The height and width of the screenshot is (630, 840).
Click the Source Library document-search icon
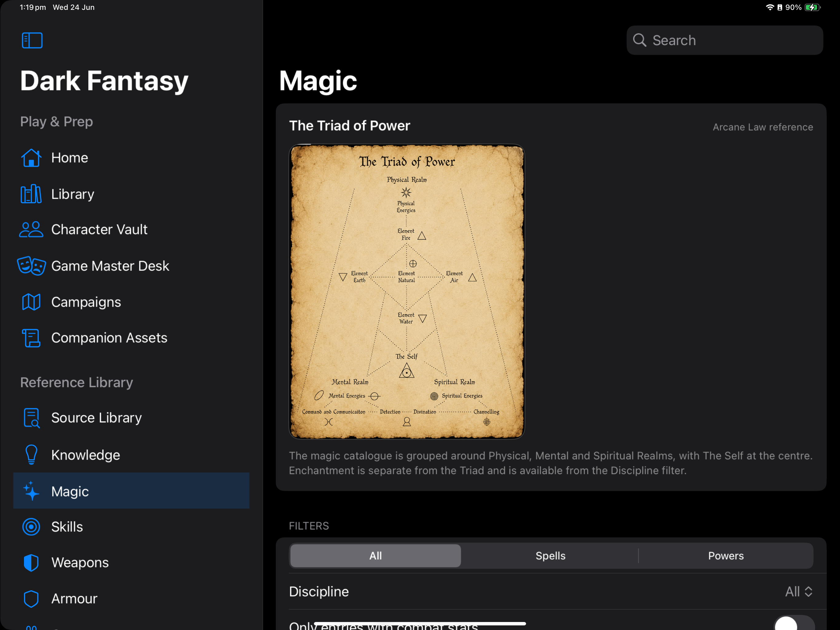pos(32,418)
